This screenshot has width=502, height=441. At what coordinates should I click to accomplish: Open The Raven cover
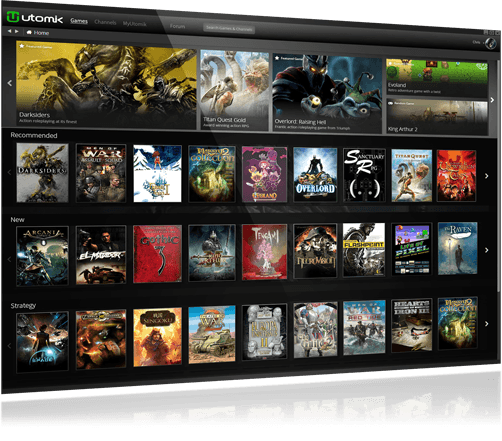point(457,248)
